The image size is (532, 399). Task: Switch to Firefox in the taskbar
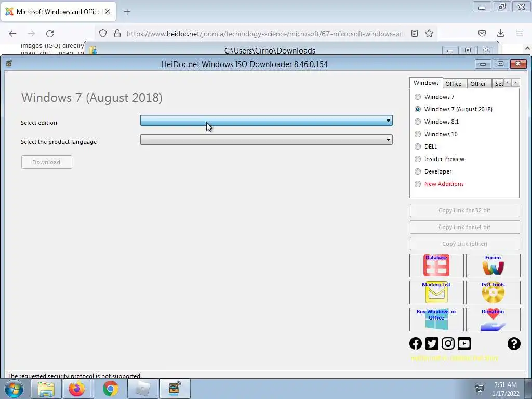[x=77, y=389]
